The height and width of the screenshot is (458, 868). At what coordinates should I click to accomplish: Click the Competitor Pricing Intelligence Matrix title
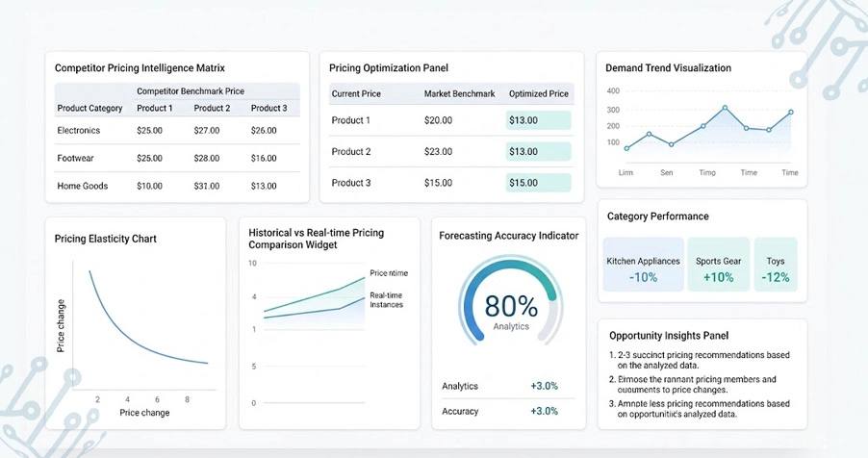[140, 68]
